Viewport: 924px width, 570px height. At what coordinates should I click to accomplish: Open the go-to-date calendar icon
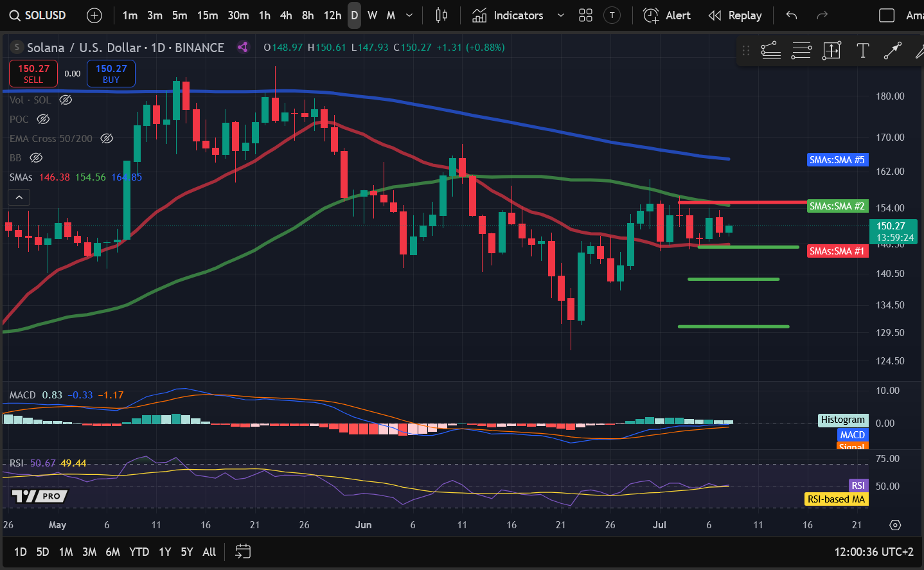[x=243, y=551]
